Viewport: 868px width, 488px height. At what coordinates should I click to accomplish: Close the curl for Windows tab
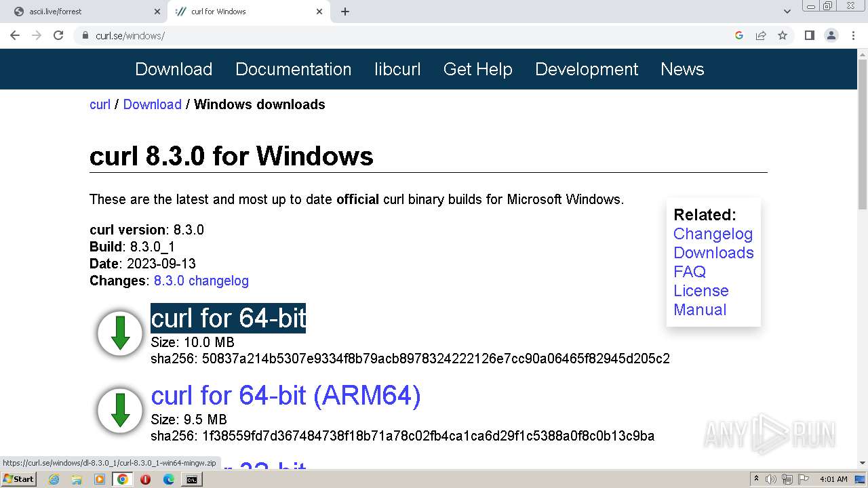pos(319,12)
